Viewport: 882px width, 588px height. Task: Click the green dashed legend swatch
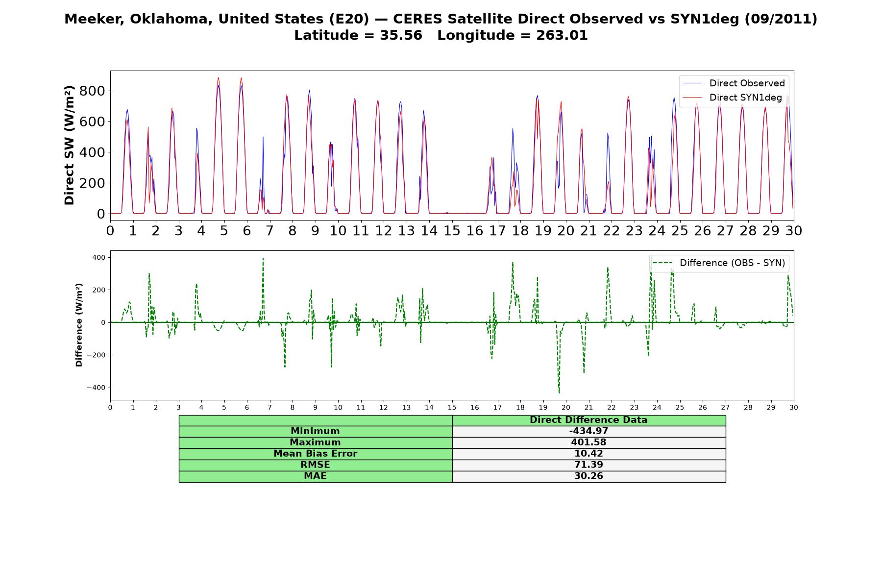pyautogui.click(x=663, y=263)
